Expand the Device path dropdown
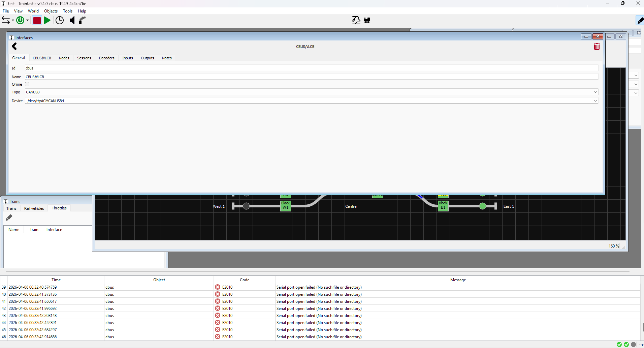This screenshot has width=644, height=348. (x=595, y=101)
